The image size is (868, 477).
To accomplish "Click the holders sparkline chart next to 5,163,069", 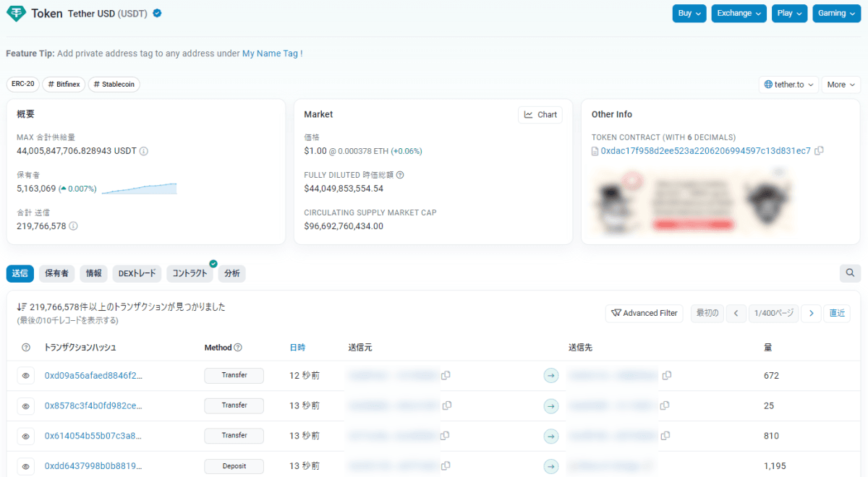I will (139, 189).
